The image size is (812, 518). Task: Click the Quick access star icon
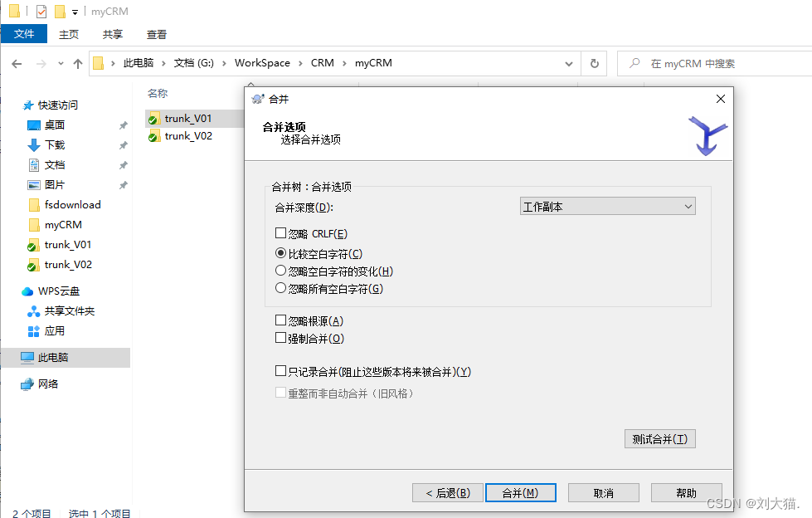click(28, 105)
